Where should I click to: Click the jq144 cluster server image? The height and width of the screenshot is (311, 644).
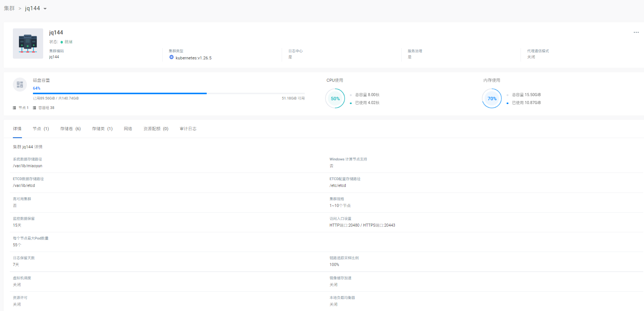pyautogui.click(x=28, y=44)
